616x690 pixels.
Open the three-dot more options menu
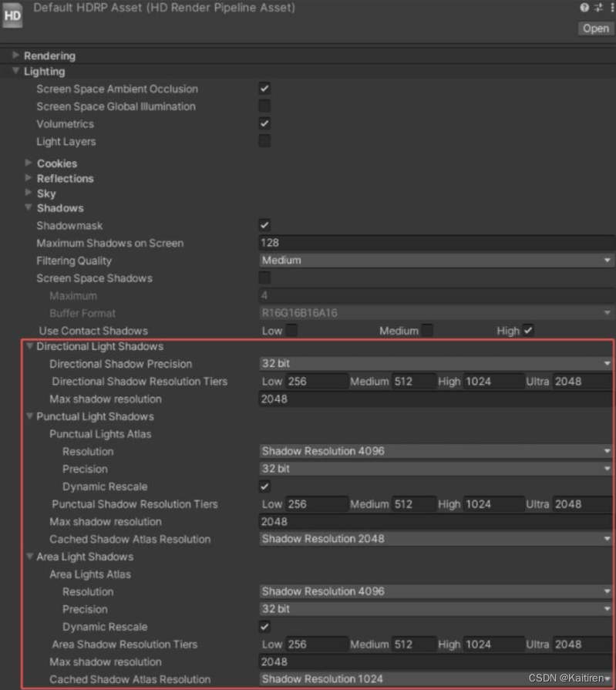612,8
